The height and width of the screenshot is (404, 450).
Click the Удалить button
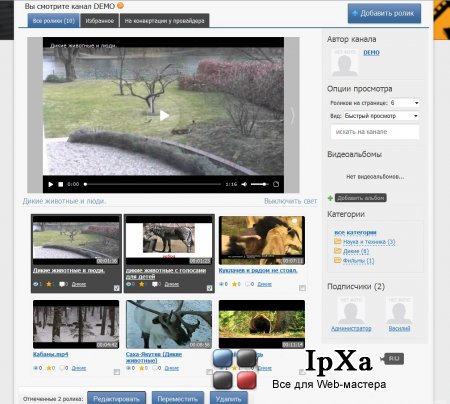tap(229, 398)
